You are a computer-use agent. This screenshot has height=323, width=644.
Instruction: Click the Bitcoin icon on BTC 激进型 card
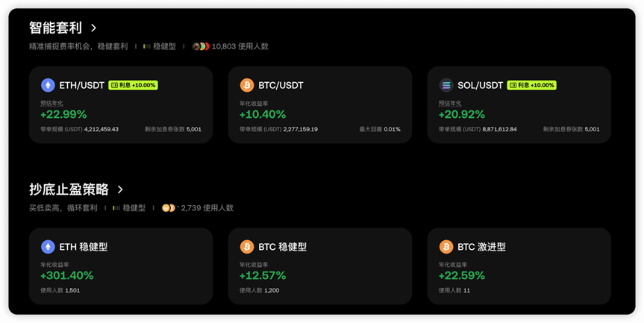pos(446,247)
